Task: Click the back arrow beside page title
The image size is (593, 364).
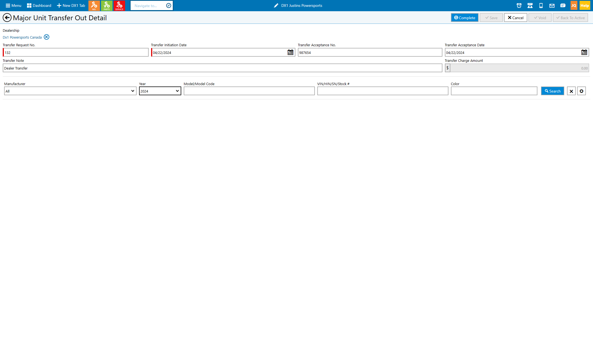Action: point(7,18)
